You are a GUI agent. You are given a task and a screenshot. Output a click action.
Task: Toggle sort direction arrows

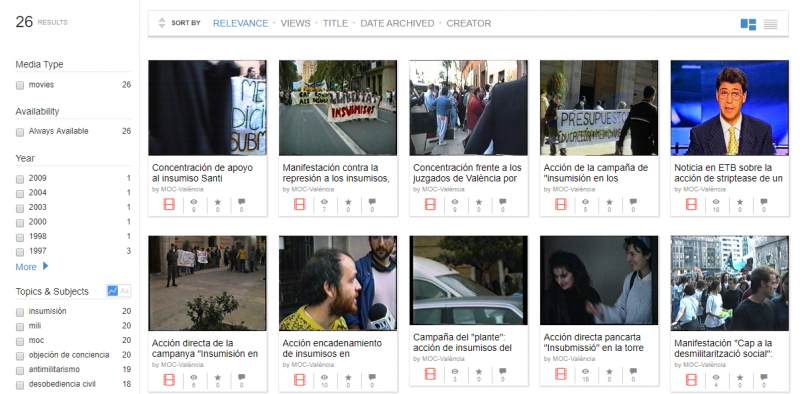(162, 23)
